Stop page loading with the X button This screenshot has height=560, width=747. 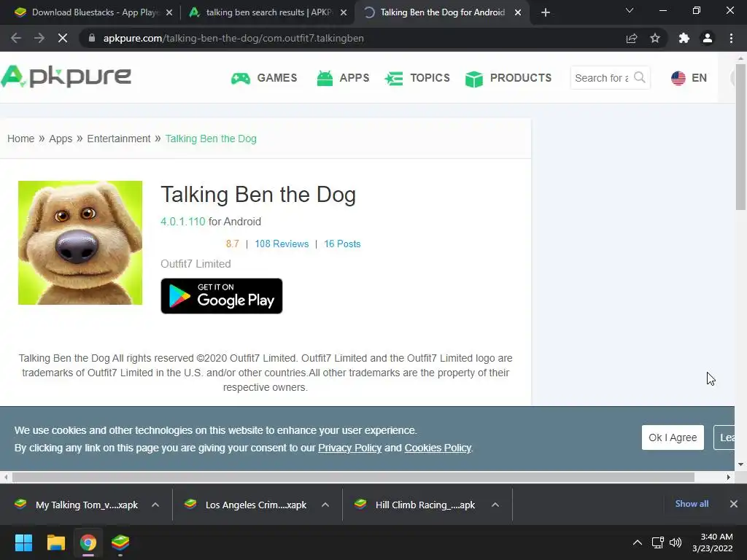63,38
